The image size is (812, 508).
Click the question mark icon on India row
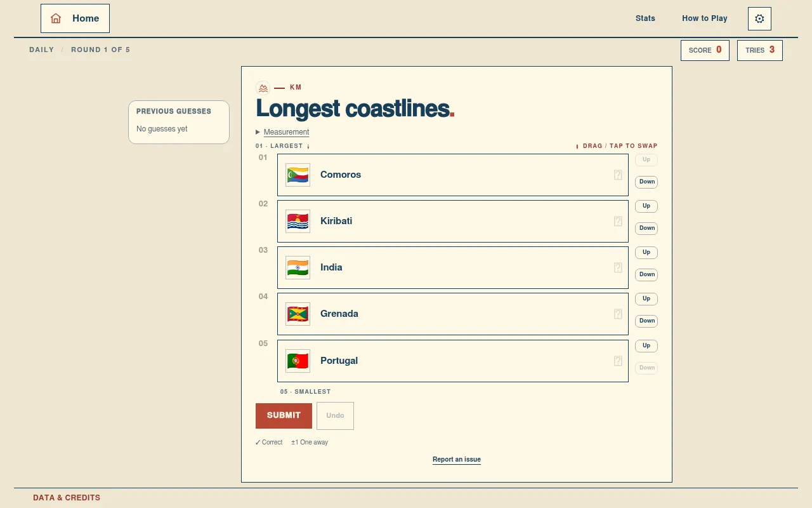coord(618,267)
